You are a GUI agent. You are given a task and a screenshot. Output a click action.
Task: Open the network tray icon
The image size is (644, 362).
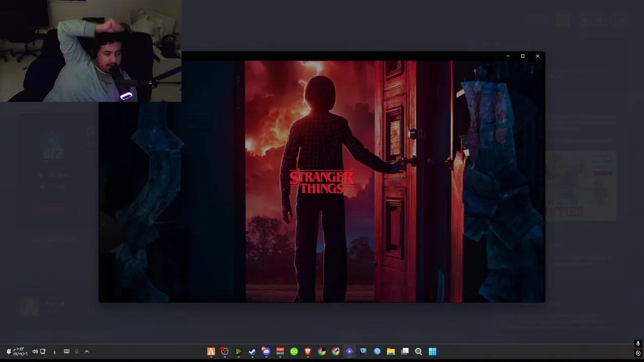pyautogui.click(x=43, y=351)
